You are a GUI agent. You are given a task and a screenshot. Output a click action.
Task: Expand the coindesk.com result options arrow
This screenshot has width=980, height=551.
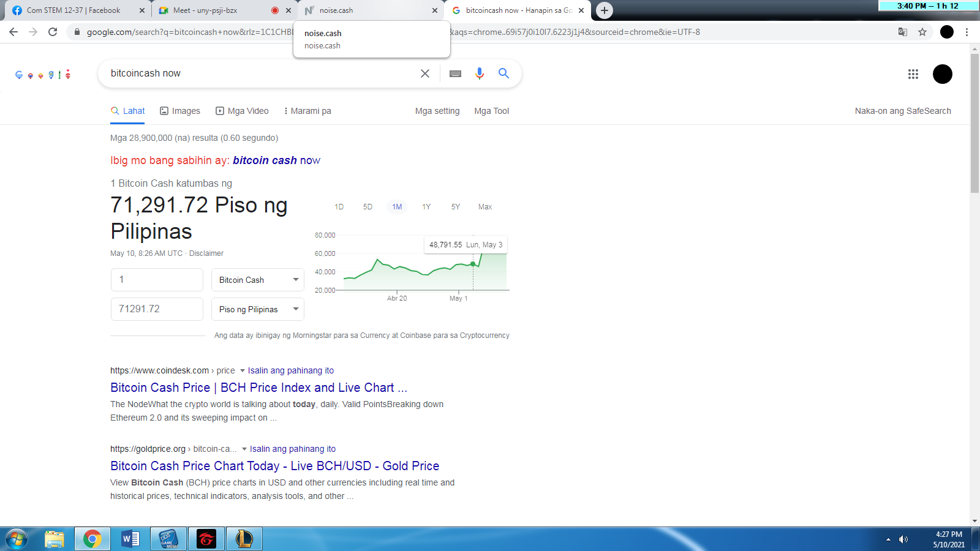point(243,370)
